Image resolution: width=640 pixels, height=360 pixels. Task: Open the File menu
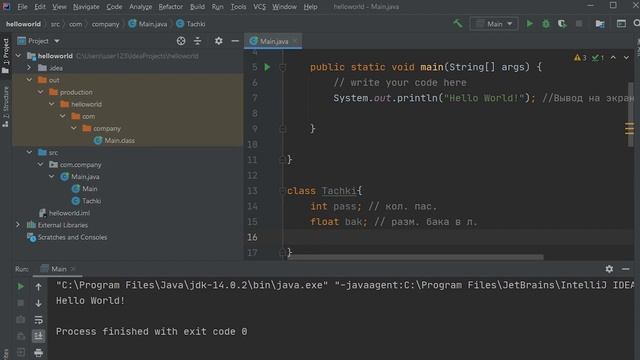22,7
